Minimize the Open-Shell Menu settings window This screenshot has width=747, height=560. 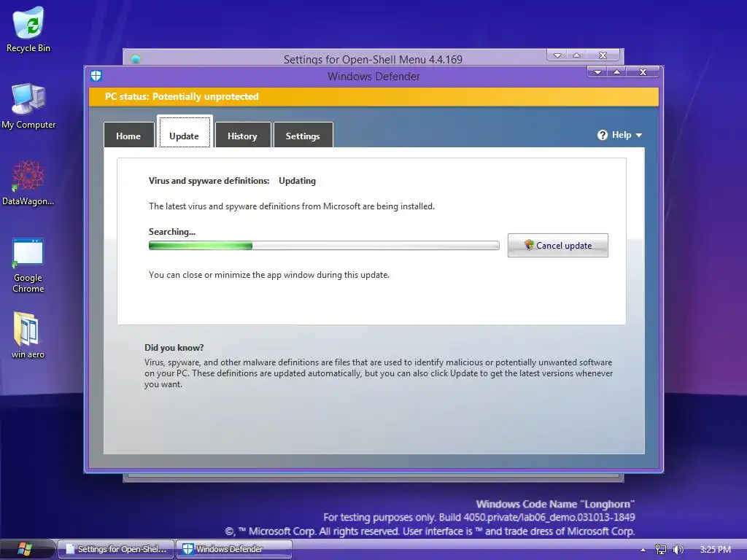tap(557, 55)
